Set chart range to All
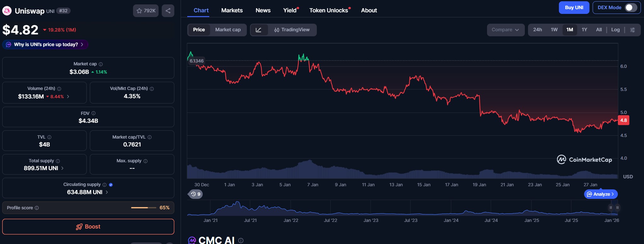Viewport: 644px width, 244px height. (599, 30)
